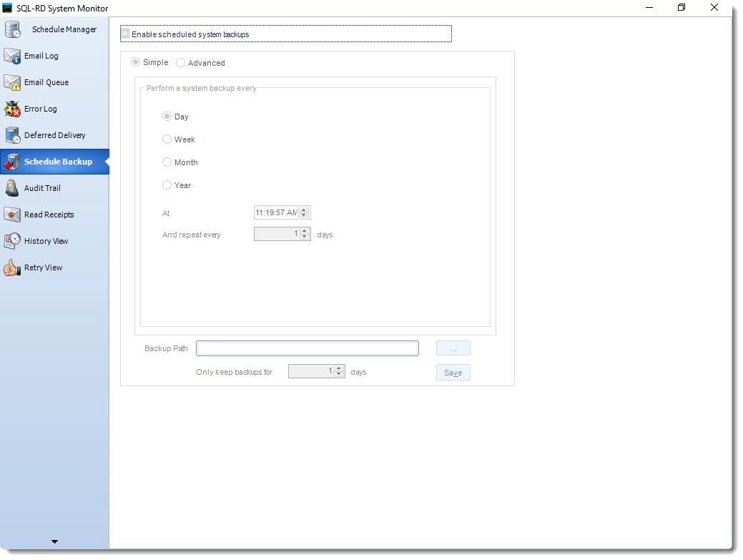Expand sidebar overflow arrow at bottom
Viewport: 743px width, 560px height.
coord(54,541)
